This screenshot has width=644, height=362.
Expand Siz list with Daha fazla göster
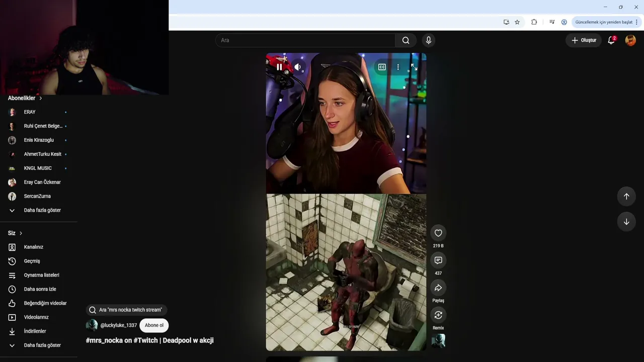(x=39, y=345)
